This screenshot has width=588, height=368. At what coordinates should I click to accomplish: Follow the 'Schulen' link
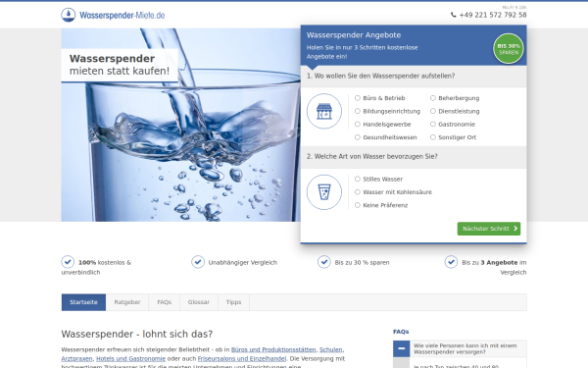point(331,349)
